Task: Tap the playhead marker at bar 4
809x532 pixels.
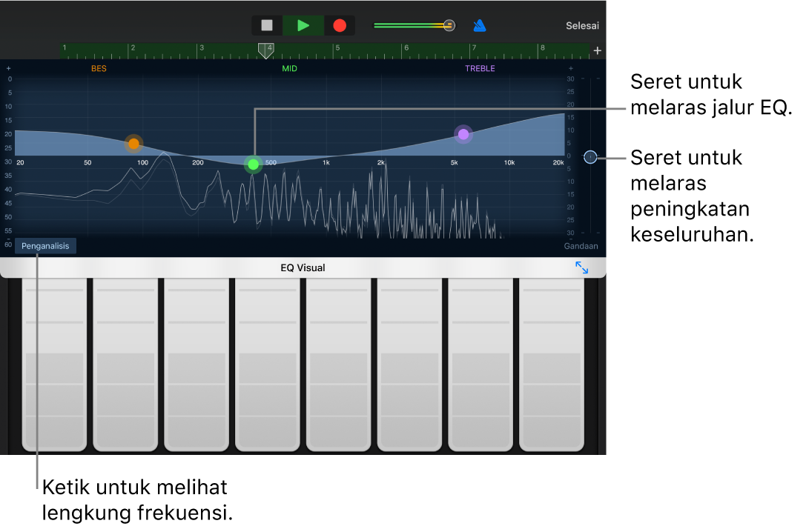Action: click(266, 52)
